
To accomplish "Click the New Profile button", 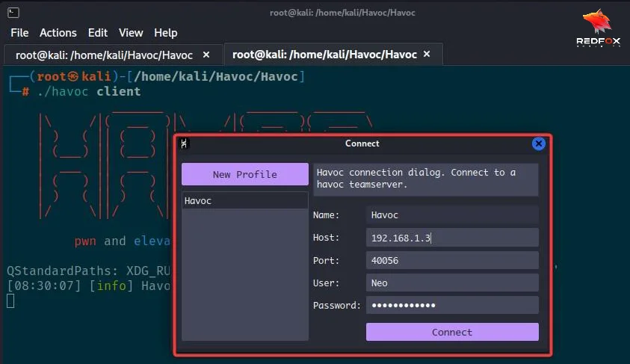I will coord(245,174).
